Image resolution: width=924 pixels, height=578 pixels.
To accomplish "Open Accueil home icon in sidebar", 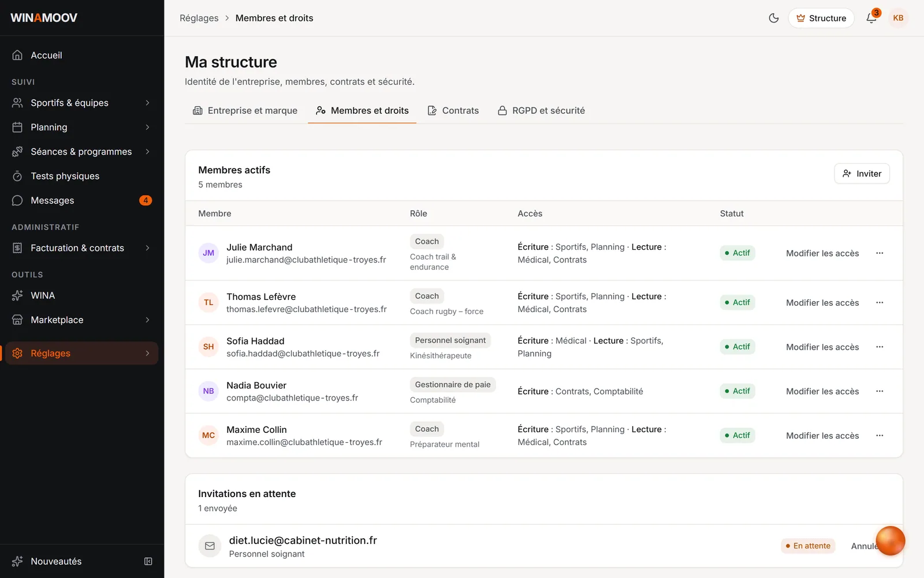I will coord(17,55).
